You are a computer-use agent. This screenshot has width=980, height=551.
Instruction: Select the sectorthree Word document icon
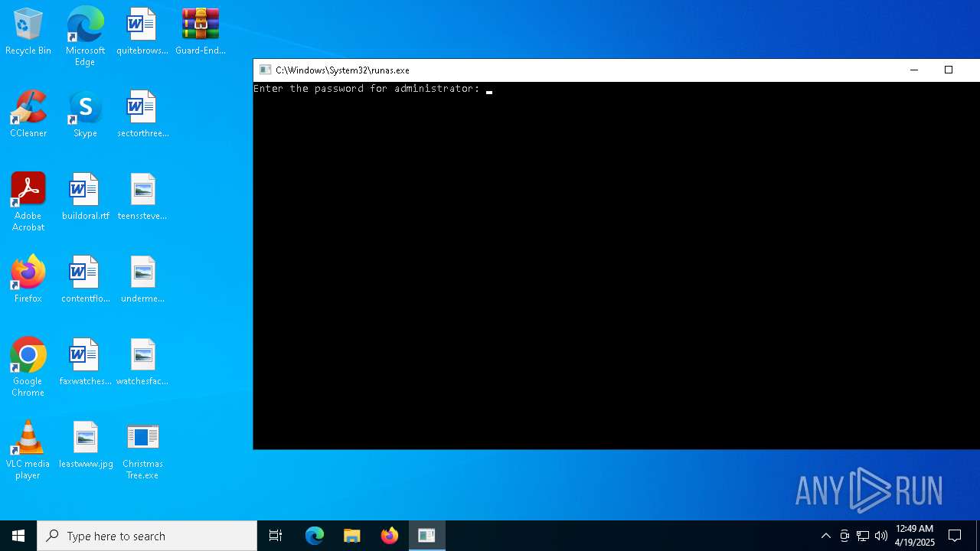pos(142,115)
